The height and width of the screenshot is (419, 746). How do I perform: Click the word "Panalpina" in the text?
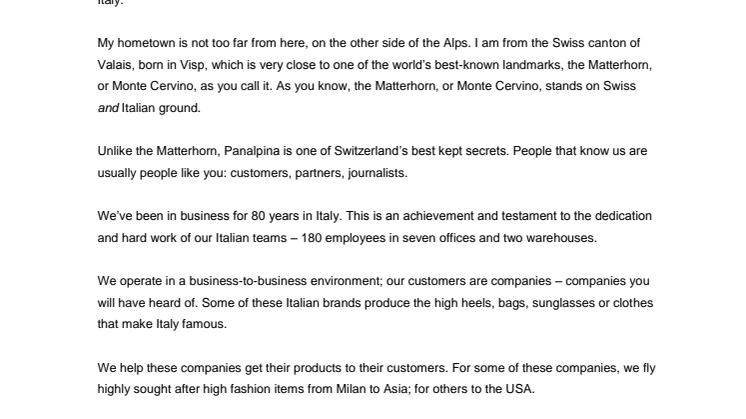(252, 151)
